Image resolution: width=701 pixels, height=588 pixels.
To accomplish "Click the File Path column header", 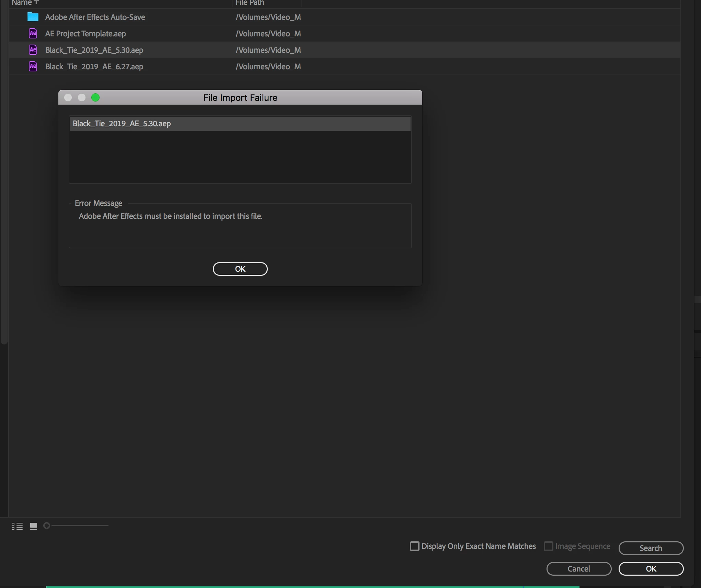I will coord(250,3).
